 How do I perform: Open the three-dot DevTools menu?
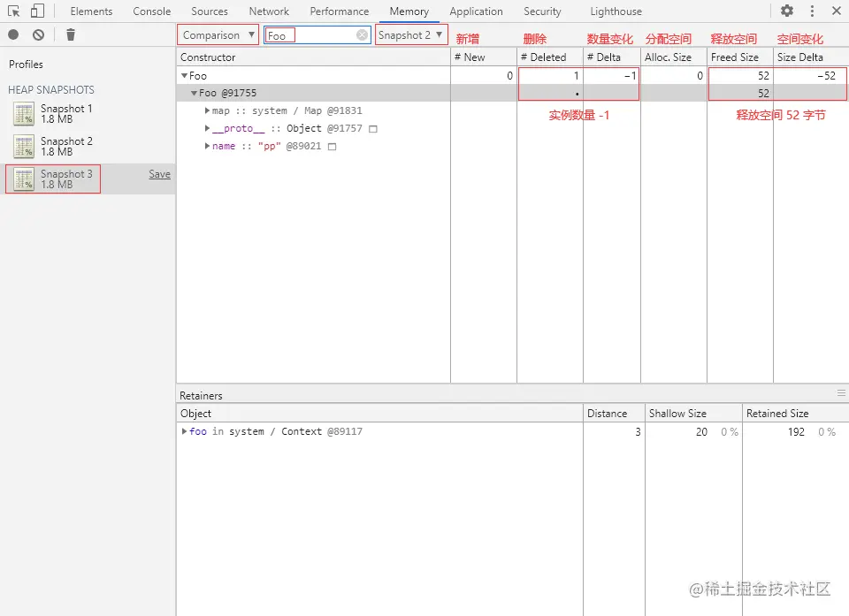point(812,11)
